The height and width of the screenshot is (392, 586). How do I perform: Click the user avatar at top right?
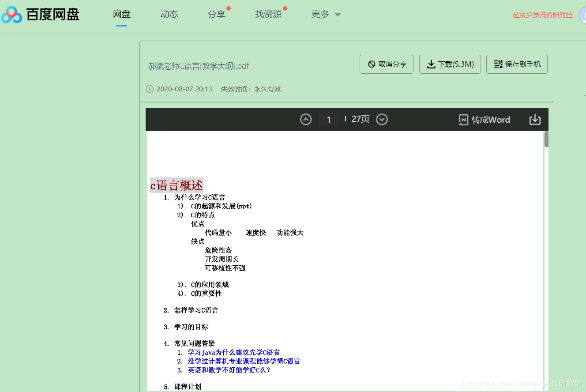[582, 15]
